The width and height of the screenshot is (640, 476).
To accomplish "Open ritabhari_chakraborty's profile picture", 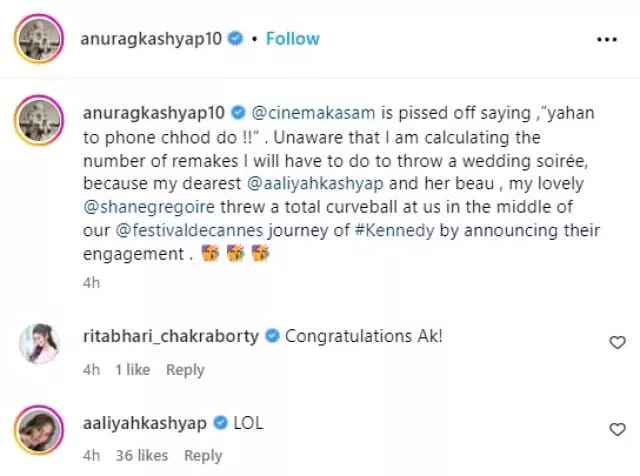I will coord(40,346).
